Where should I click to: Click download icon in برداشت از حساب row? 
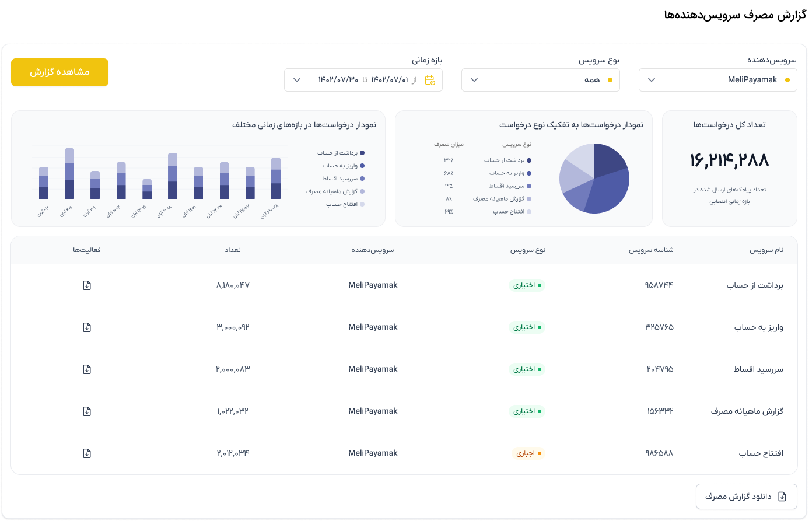coord(87,285)
